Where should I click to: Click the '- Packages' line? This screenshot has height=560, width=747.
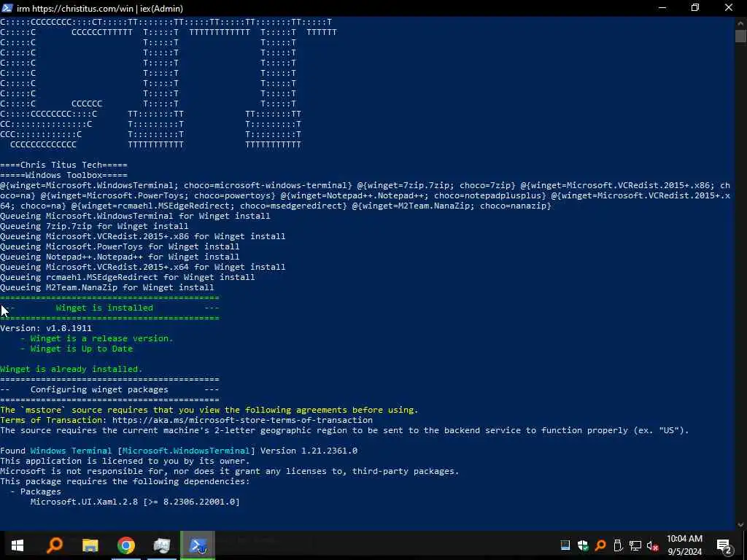click(x=36, y=491)
